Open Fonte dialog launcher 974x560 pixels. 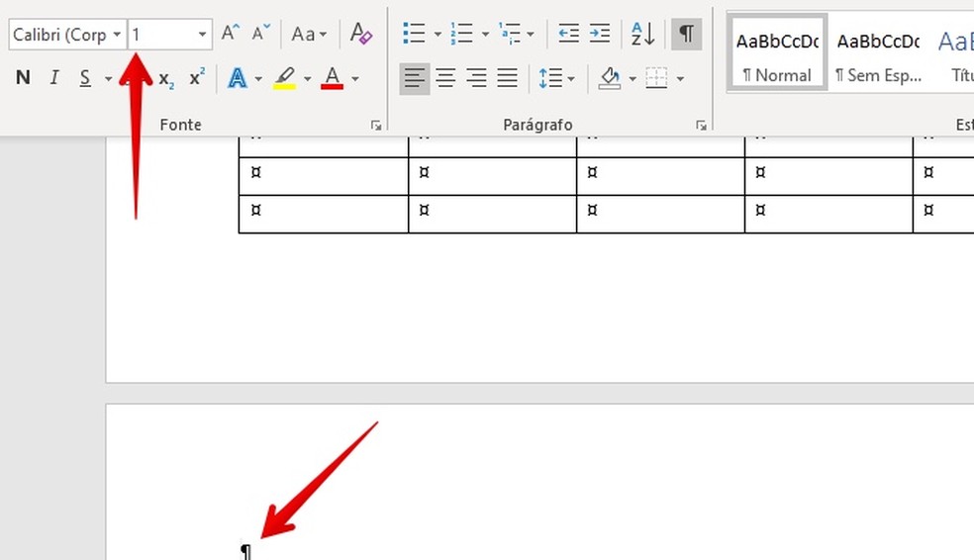click(x=376, y=126)
